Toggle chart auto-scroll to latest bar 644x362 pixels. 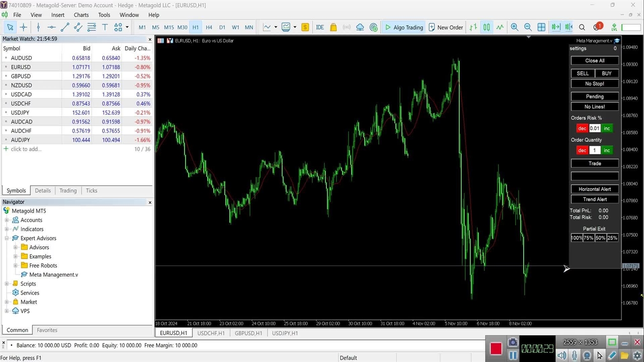555,27
